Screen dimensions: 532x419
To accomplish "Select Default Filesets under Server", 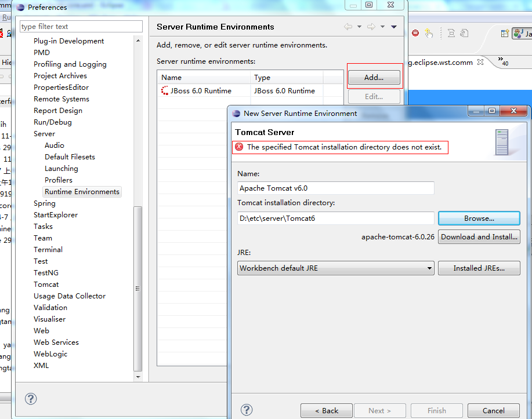I will 70,156.
